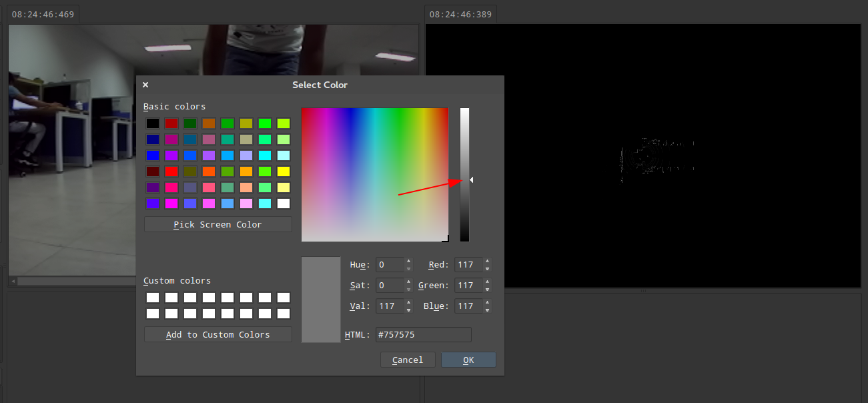Click Add to Custom Colors button

pos(218,334)
